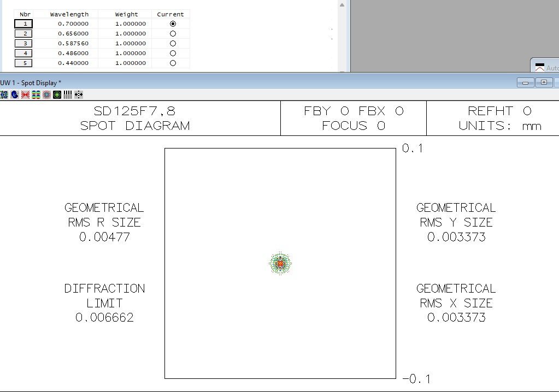Click row number button 5

23,63
